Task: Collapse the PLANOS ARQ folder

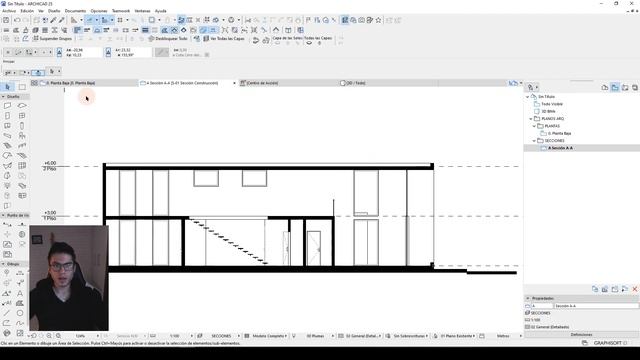Action: tap(531, 119)
